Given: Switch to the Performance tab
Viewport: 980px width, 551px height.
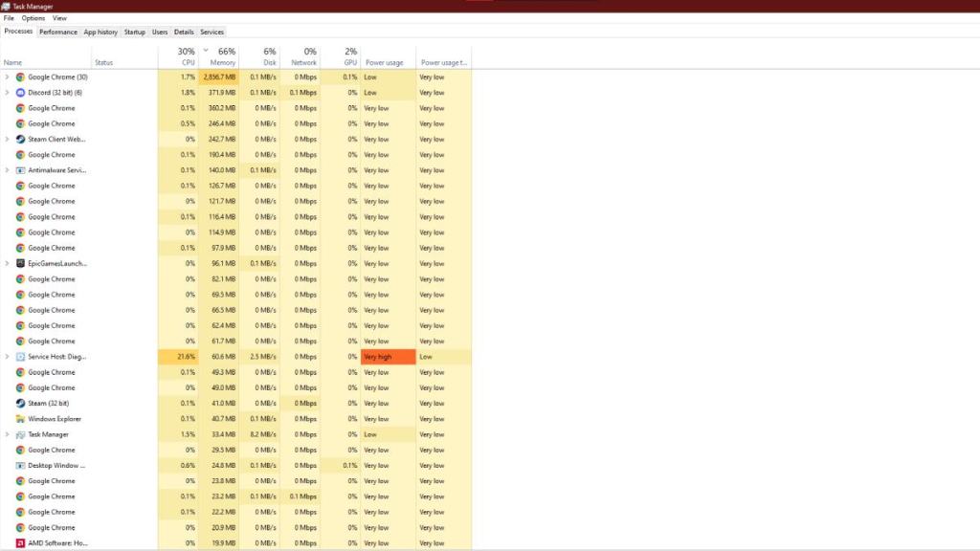Looking at the screenshot, I should coord(58,32).
